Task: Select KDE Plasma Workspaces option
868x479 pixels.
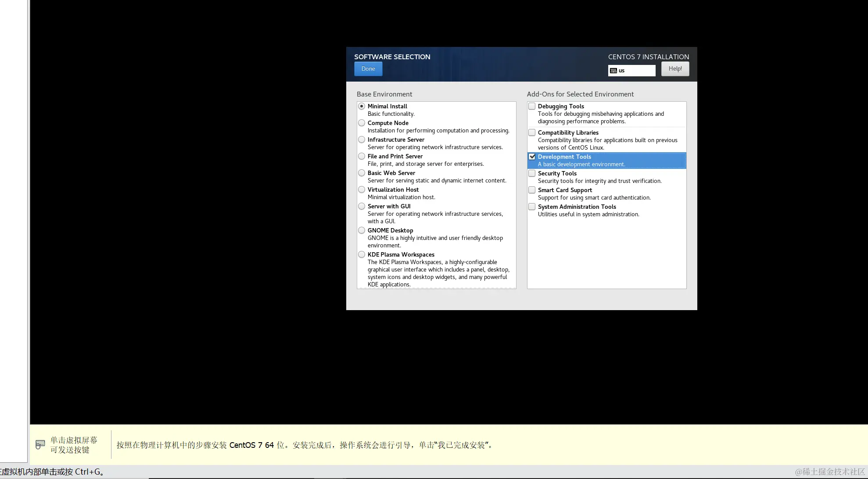Action: 362,254
